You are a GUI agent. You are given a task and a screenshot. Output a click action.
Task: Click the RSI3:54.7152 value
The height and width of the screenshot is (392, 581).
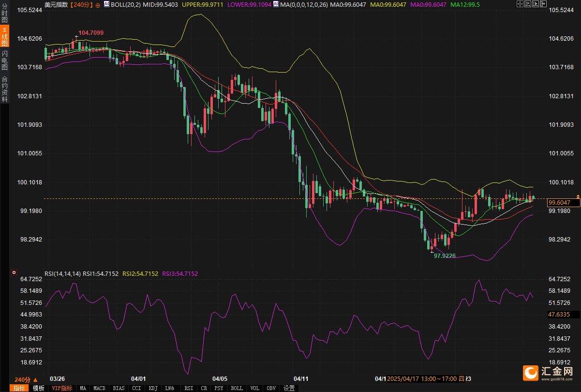[x=180, y=273]
